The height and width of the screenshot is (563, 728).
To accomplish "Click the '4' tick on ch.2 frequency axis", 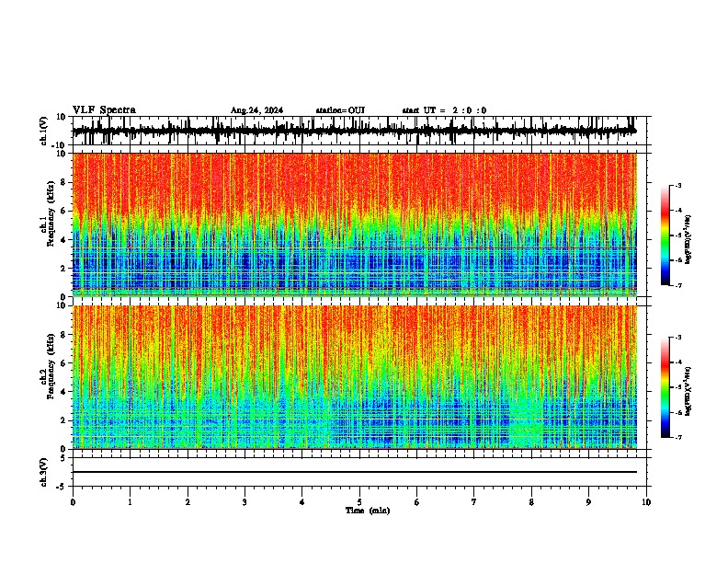I will [64, 392].
